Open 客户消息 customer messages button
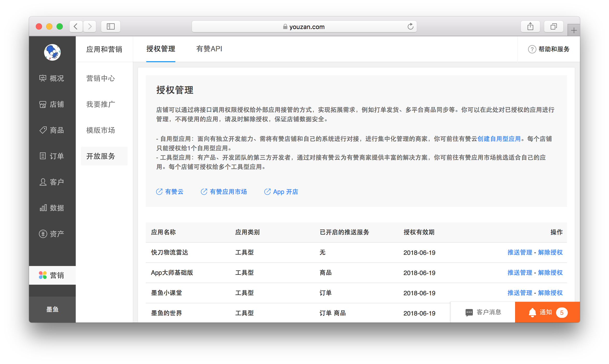This screenshot has height=364, width=609. point(483,312)
